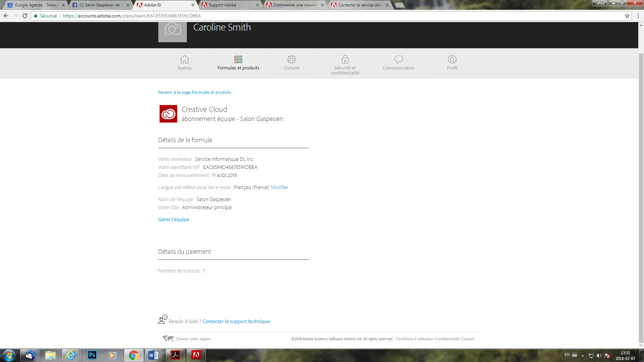Switch to the Google Agenda tab
The image size is (644, 362).
coord(36,5)
